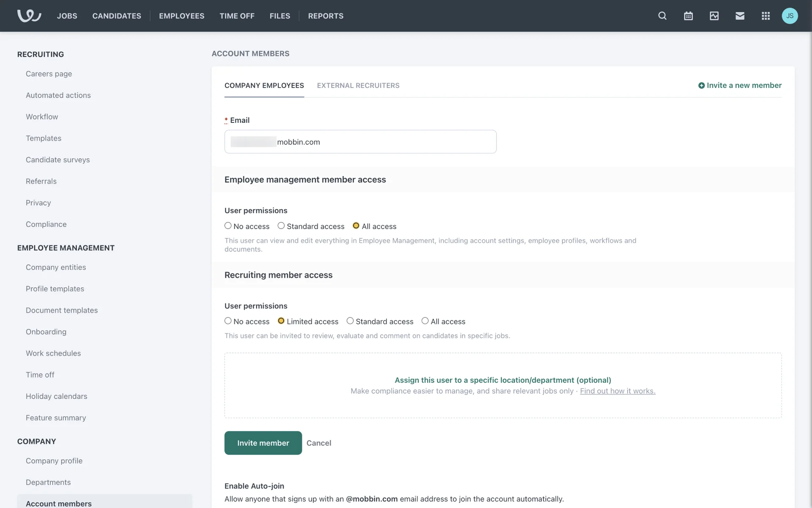Image resolution: width=812 pixels, height=508 pixels.
Task: Open the mail inbox icon
Action: coord(740,16)
